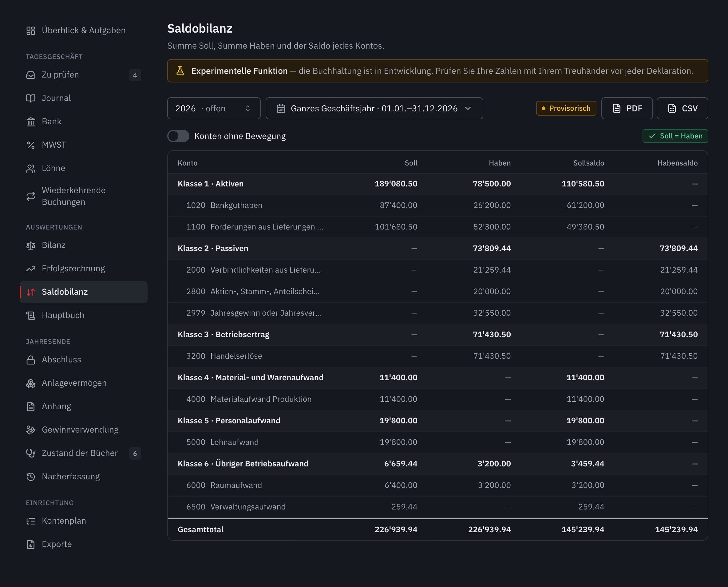Select the 2000 Verbindlichkeiten row
The width and height of the screenshot is (728, 587).
[x=437, y=270]
